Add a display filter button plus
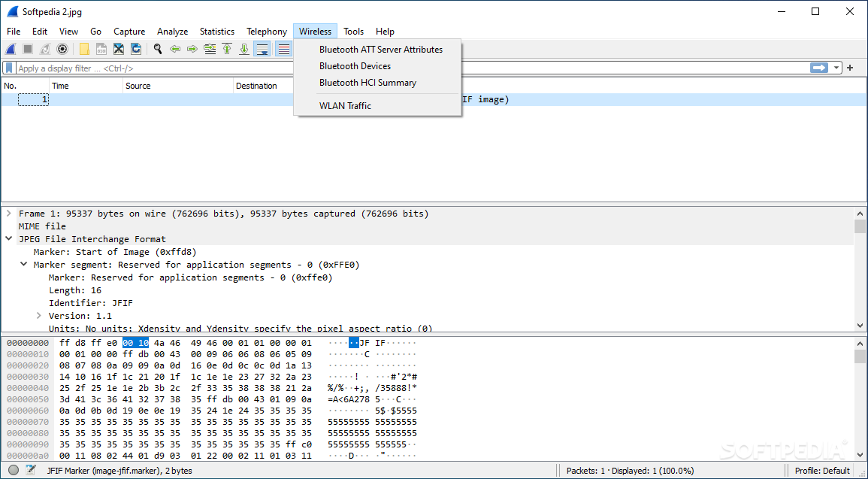Image resolution: width=868 pixels, height=479 pixels. [x=850, y=68]
